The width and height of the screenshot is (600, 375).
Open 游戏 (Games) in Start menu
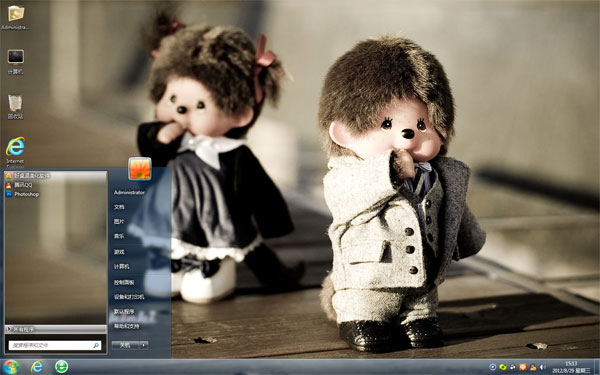point(119,252)
